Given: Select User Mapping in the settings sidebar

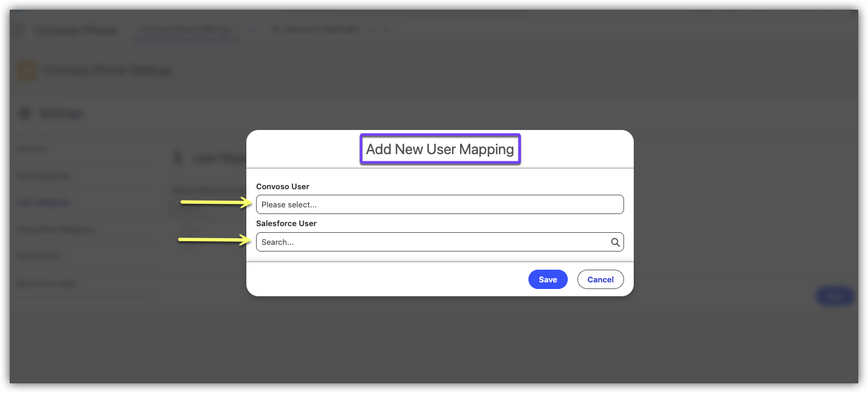Looking at the screenshot, I should (43, 203).
